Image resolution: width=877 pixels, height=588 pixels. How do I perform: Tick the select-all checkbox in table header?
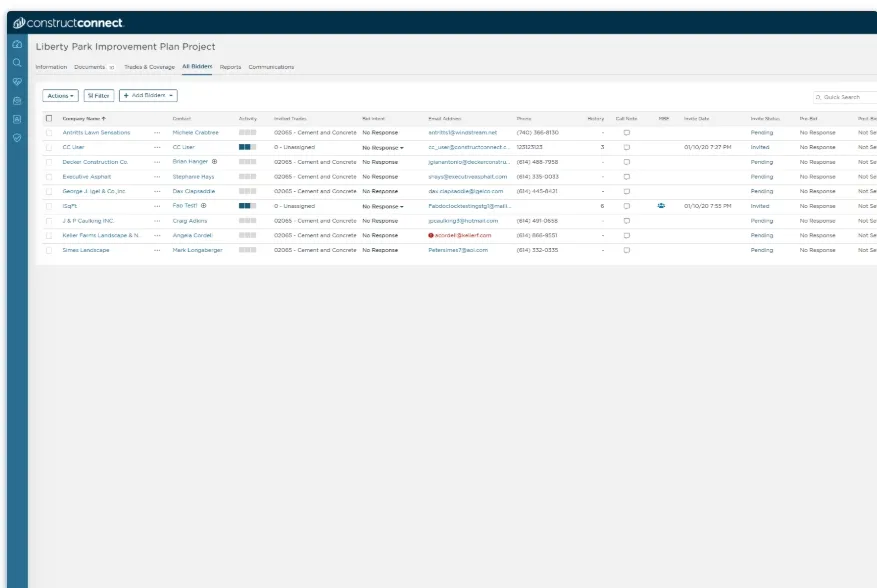[49, 118]
